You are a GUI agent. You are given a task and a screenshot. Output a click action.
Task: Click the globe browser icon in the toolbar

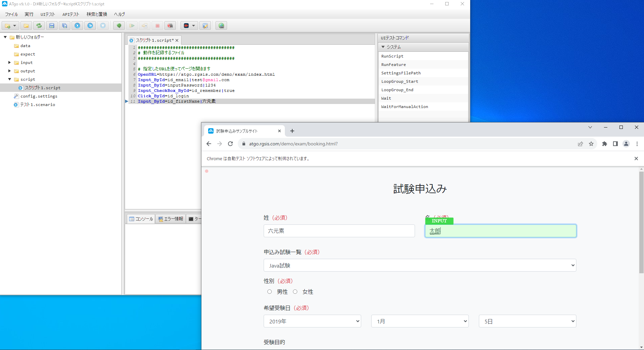click(x=221, y=26)
